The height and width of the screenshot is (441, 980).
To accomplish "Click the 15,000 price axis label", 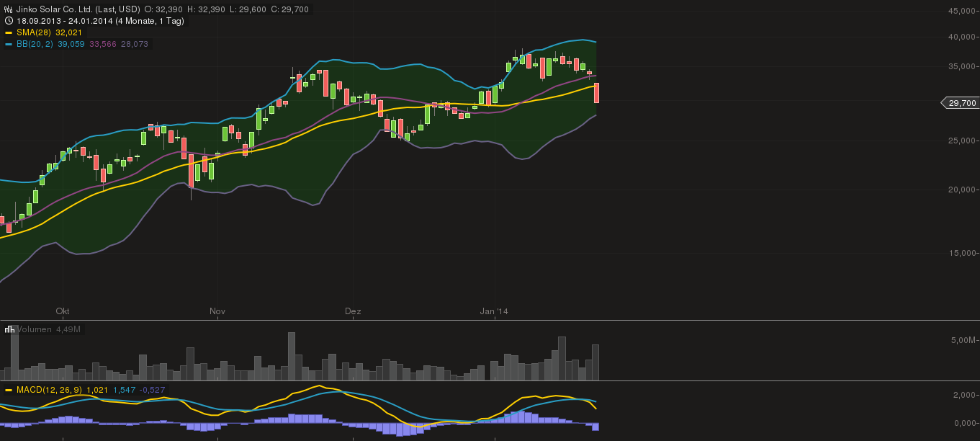I will click(962, 253).
